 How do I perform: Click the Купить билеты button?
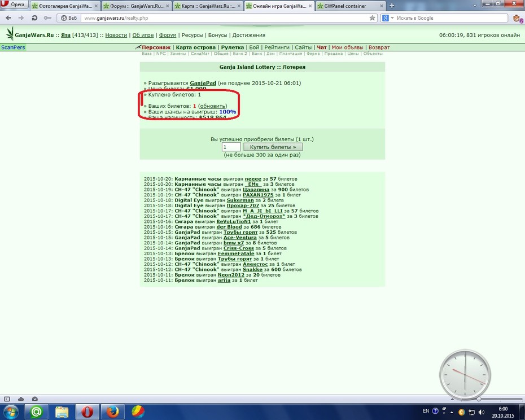click(273, 147)
